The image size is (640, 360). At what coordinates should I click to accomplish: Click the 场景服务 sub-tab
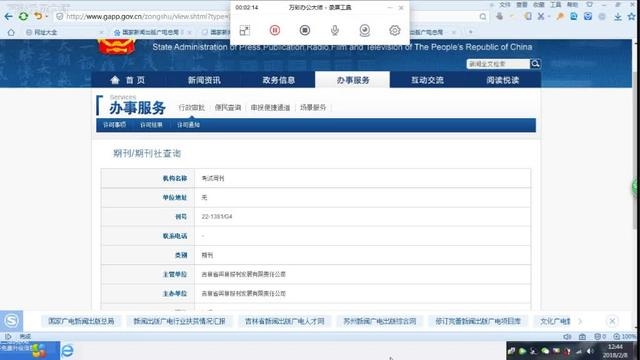pos(313,107)
